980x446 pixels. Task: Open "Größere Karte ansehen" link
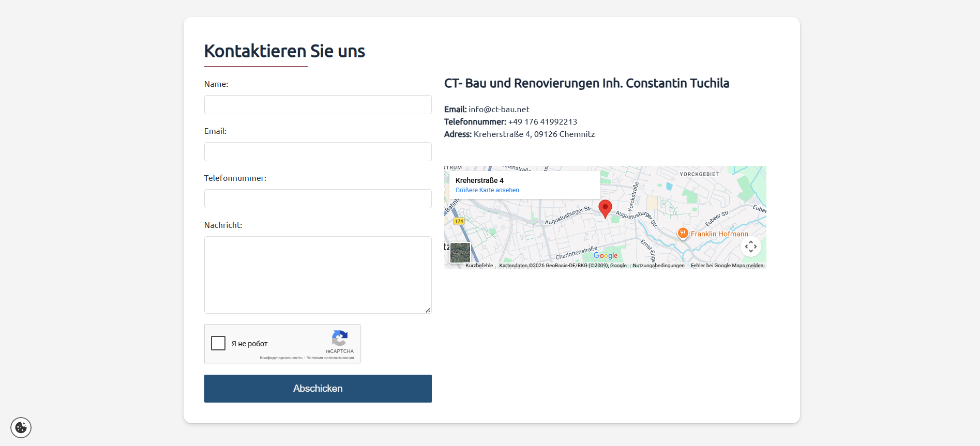point(487,190)
